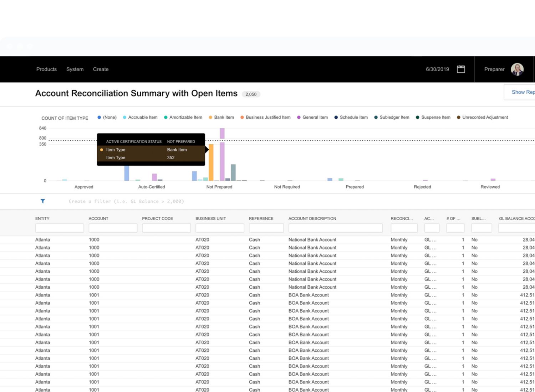Click the Preparer profile avatar
Screen dimensions: 535x392
(x=517, y=69)
